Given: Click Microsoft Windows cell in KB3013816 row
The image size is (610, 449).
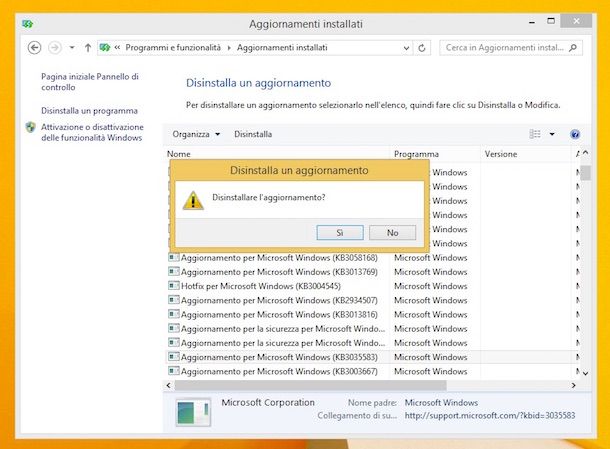Looking at the screenshot, I should click(431, 314).
